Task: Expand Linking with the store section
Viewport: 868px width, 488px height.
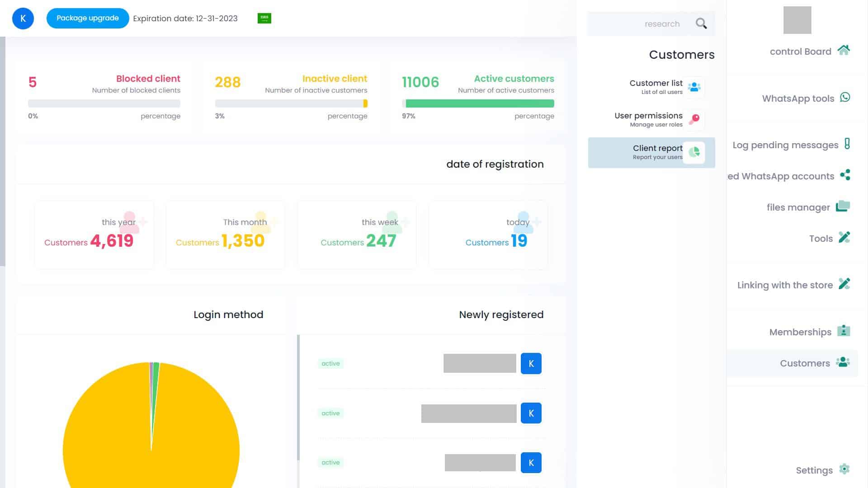Action: 785,285
